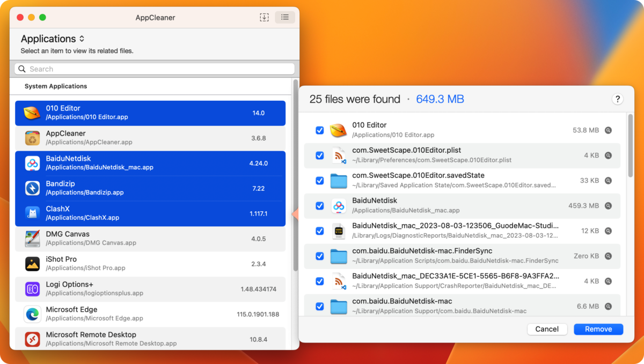Uncheck com.SweetScape.010Editor.plist checkbox
Screen dimensions: 644x364
(320, 155)
